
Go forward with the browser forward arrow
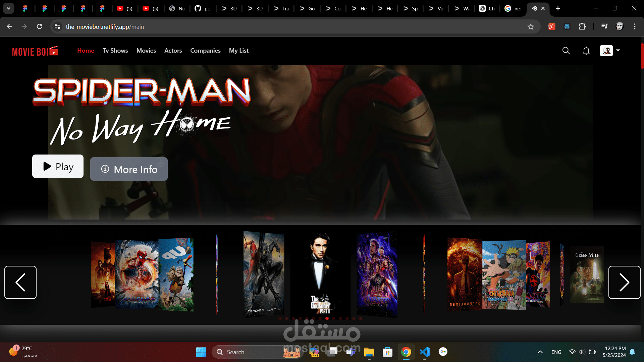[x=24, y=26]
